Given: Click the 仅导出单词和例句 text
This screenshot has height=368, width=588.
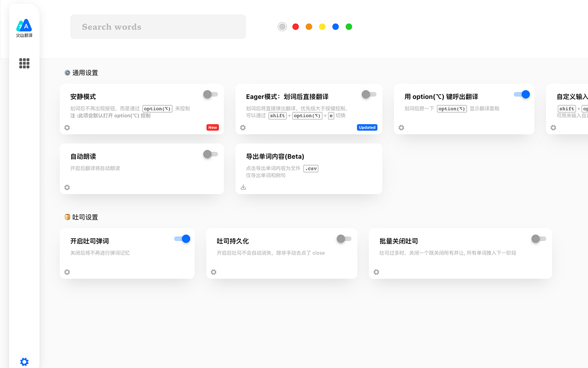Looking at the screenshot, I should 266,175.
